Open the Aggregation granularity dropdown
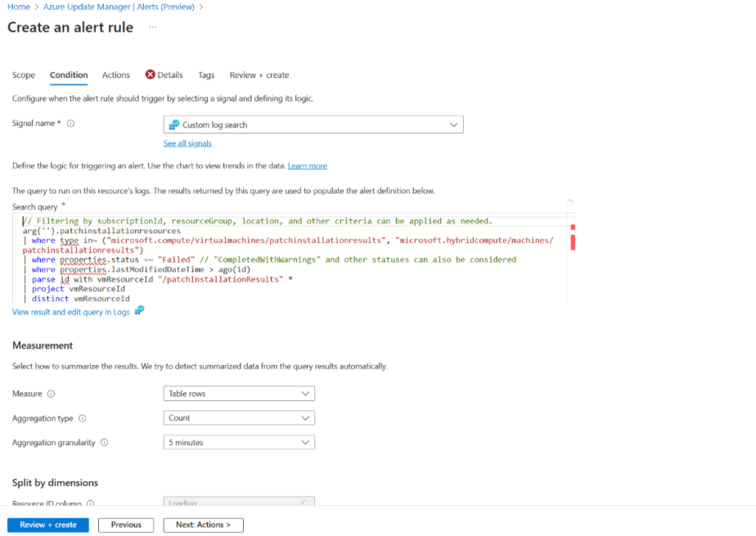Viewport: 756px width, 536px height. (239, 443)
